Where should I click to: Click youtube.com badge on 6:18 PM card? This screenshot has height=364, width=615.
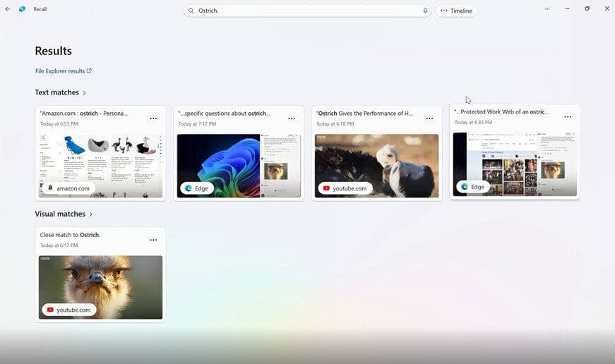point(345,188)
